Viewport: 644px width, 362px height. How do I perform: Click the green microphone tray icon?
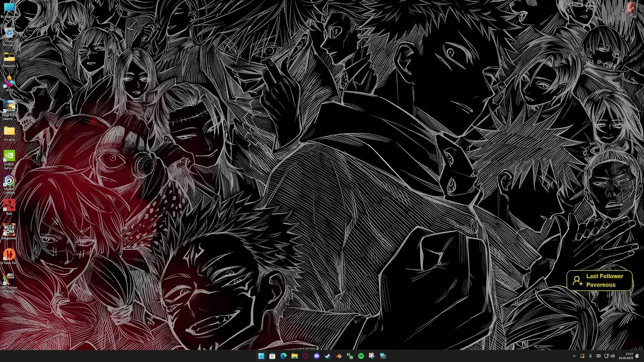(x=590, y=356)
